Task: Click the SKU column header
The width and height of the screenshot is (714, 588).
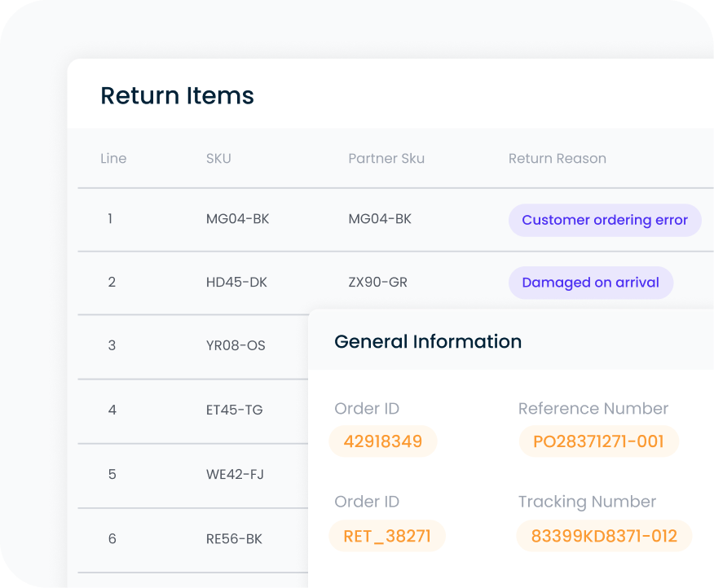Action: click(218, 158)
